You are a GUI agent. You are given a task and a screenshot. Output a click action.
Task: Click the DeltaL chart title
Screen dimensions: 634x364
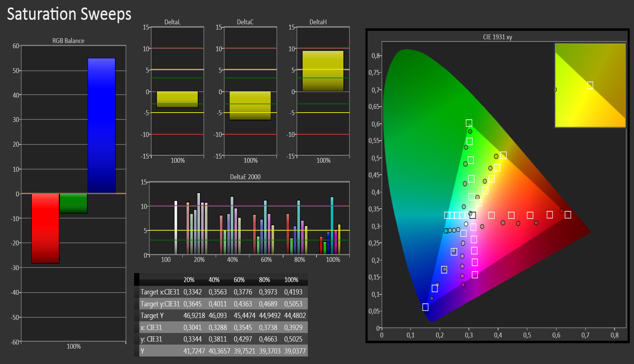coord(172,22)
